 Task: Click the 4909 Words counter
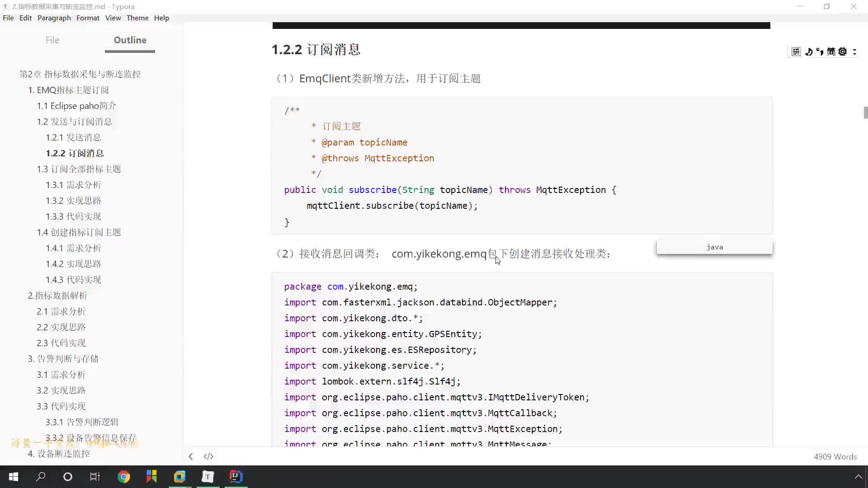click(x=835, y=457)
